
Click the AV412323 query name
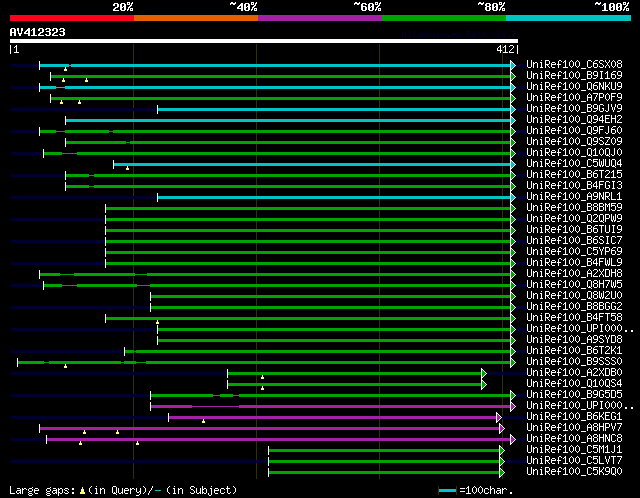[37, 32]
